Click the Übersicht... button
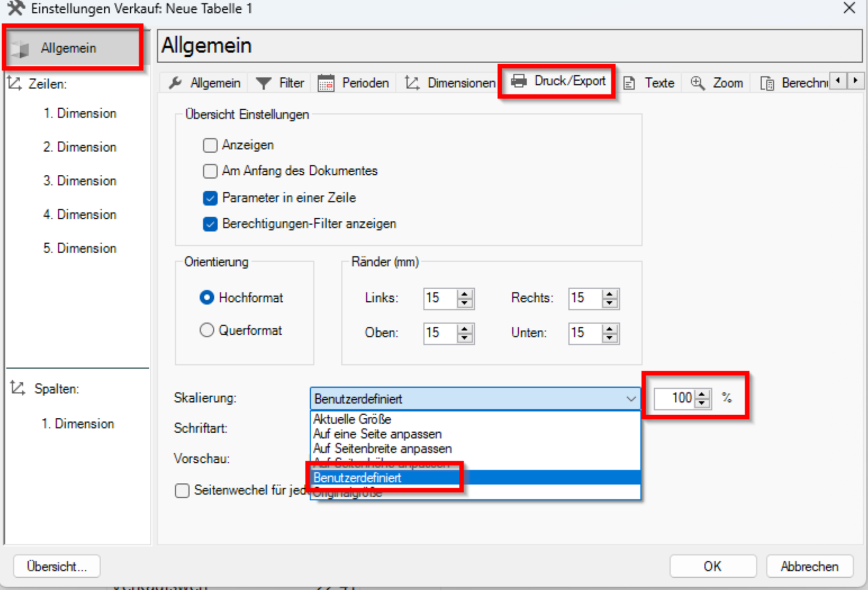868x590 pixels. (x=57, y=567)
